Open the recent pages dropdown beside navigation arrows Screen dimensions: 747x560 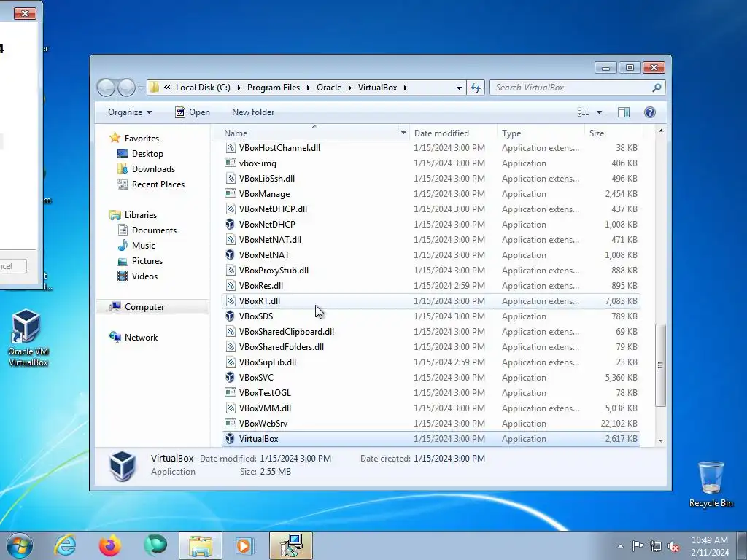[141, 87]
